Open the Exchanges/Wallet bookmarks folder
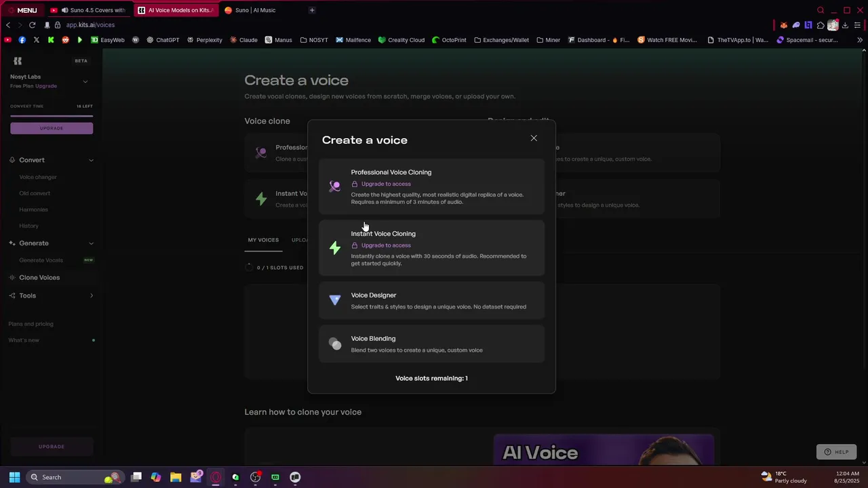Viewport: 868px width, 488px height. coord(501,40)
